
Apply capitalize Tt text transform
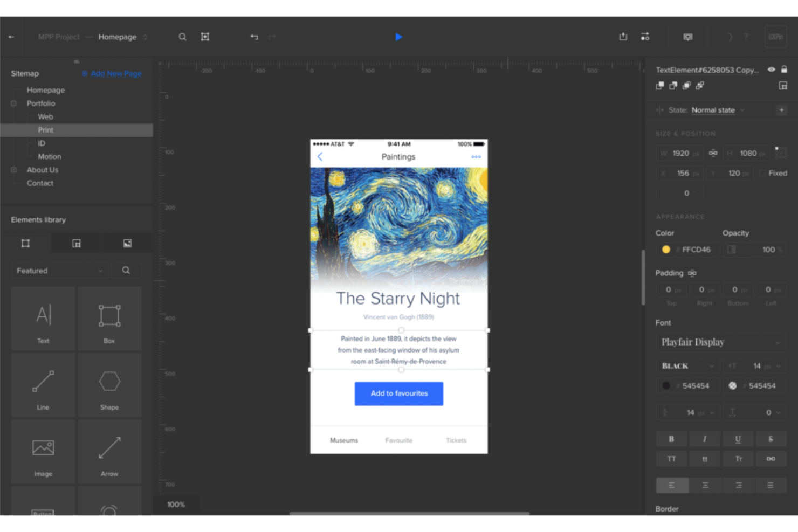click(x=738, y=459)
